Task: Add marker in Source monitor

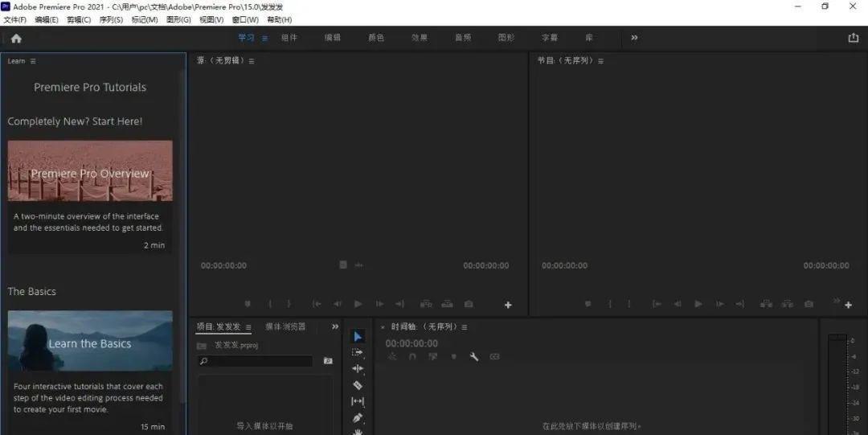Action: coord(248,304)
